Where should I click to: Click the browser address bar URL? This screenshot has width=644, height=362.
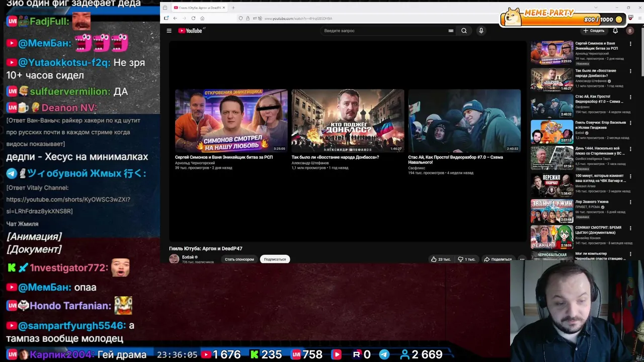point(298,19)
